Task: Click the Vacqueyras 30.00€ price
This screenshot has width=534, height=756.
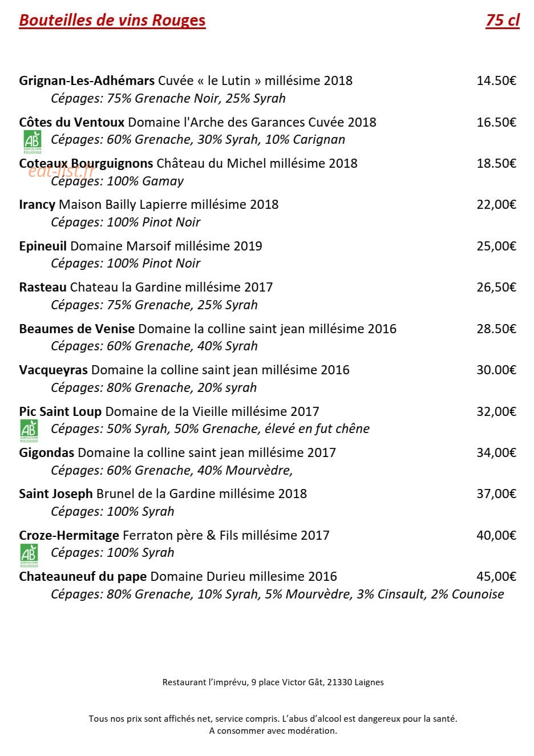Action: point(496,370)
